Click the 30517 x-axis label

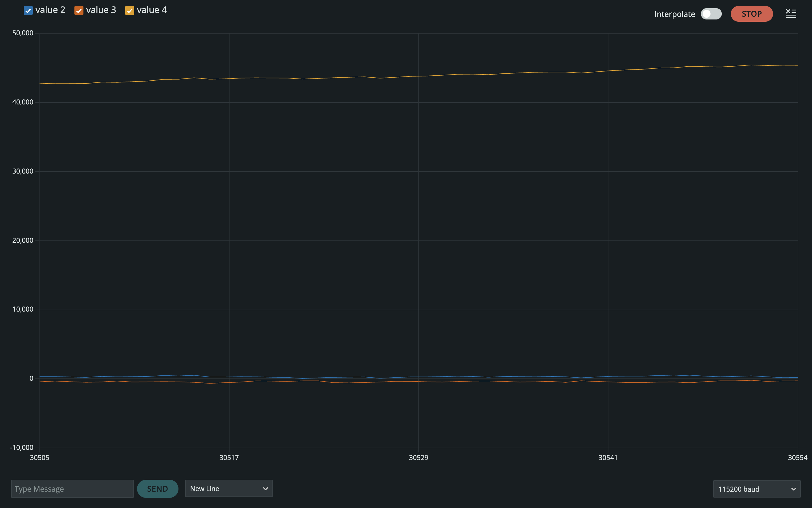coord(229,457)
